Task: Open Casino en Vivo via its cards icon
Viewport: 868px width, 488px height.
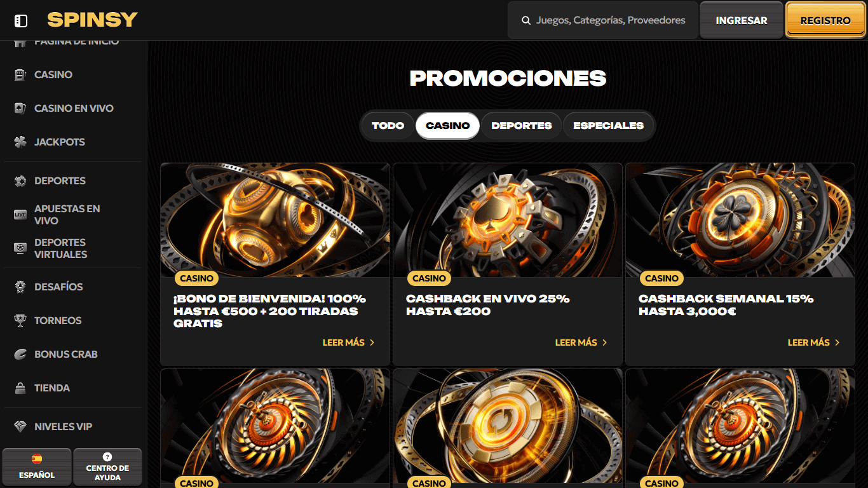Action: pos(20,109)
